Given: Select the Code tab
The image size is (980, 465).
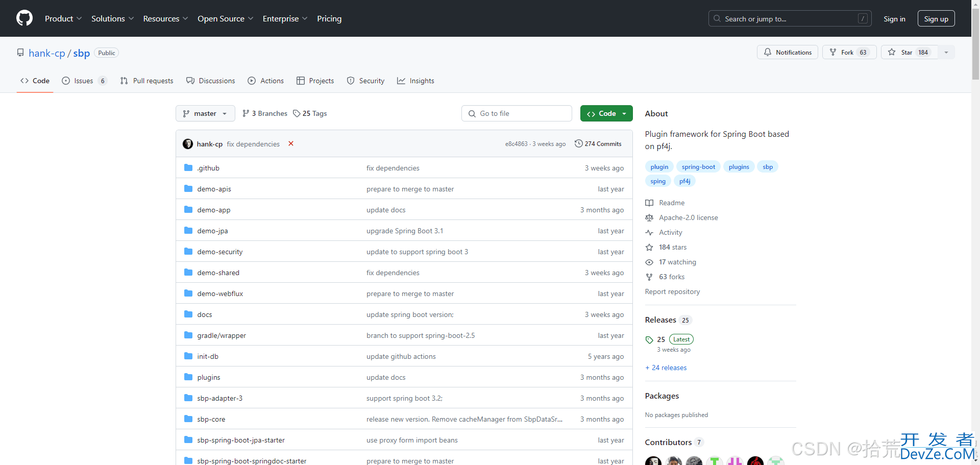Looking at the screenshot, I should (x=35, y=81).
